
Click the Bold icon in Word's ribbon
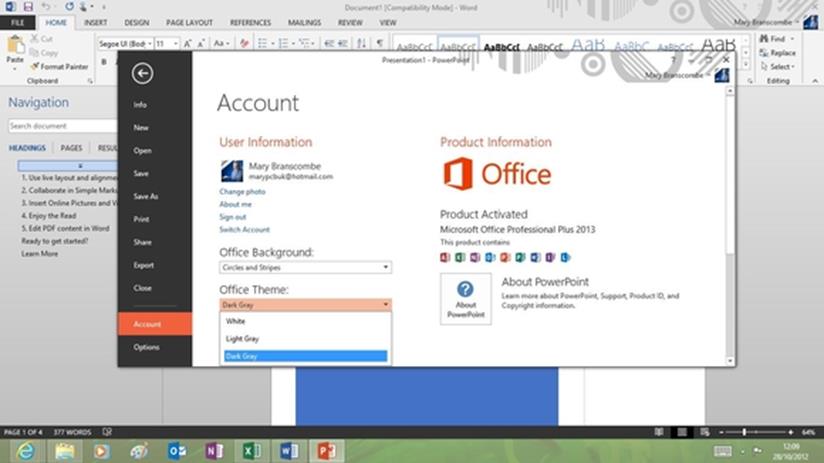pyautogui.click(x=104, y=62)
